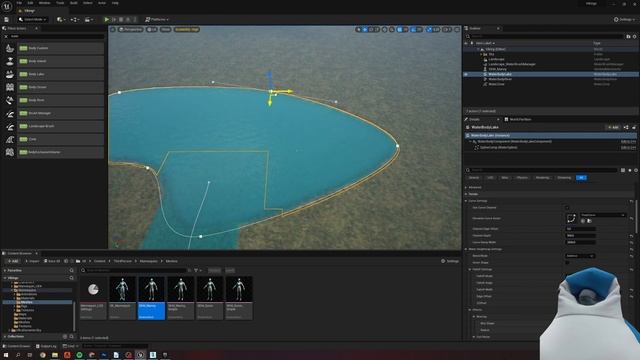This screenshot has height=360, width=640.
Task: Click Add component button in Details
Action: [x=613, y=127]
